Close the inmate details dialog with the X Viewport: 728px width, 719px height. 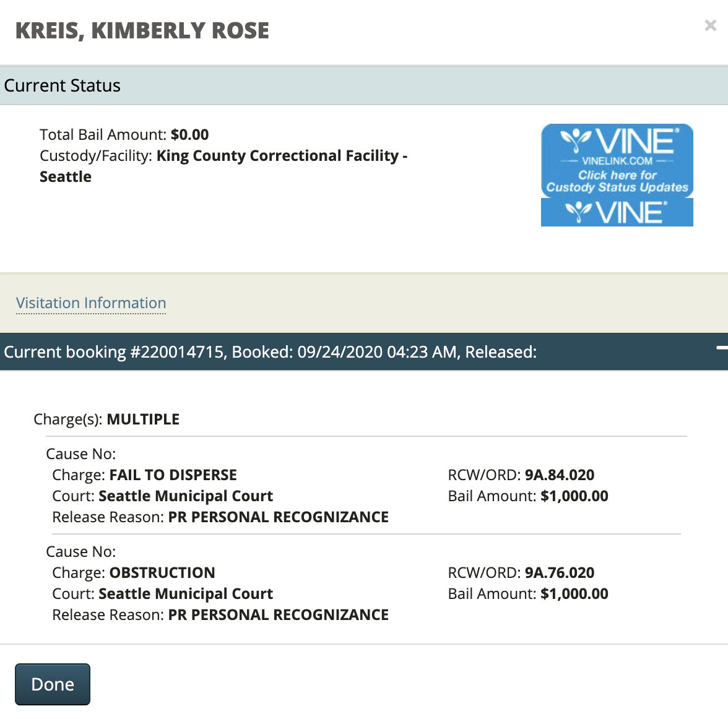point(710,25)
